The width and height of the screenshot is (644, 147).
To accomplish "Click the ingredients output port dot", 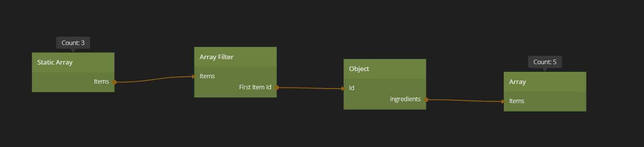I will point(426,100).
